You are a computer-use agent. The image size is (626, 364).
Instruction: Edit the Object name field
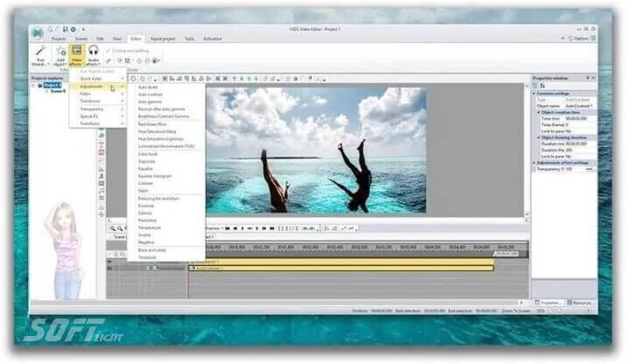pos(580,106)
